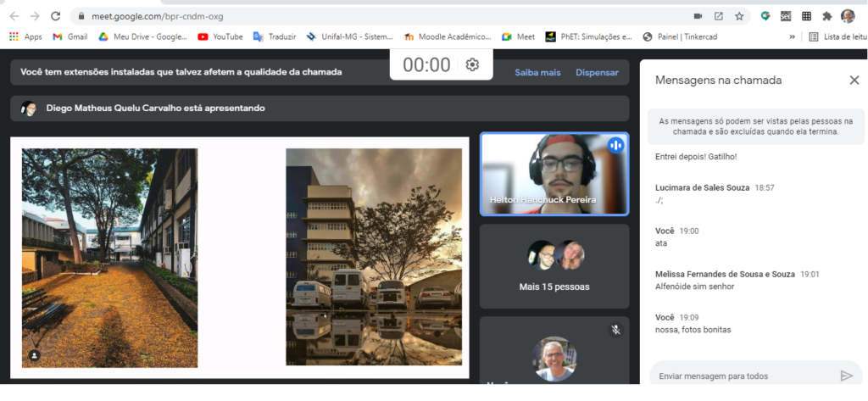The height and width of the screenshot is (401, 868).
Task: Expand the hidden bookmarks overflow chevron
Action: (x=792, y=36)
